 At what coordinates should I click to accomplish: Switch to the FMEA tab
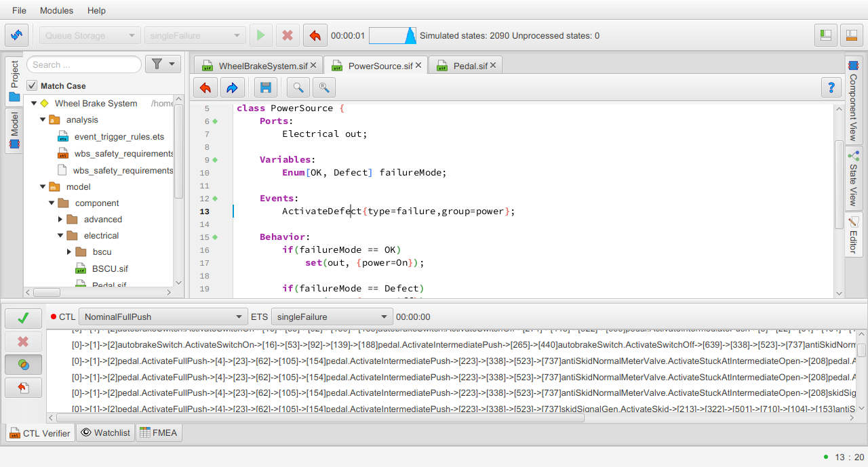pyautogui.click(x=159, y=432)
